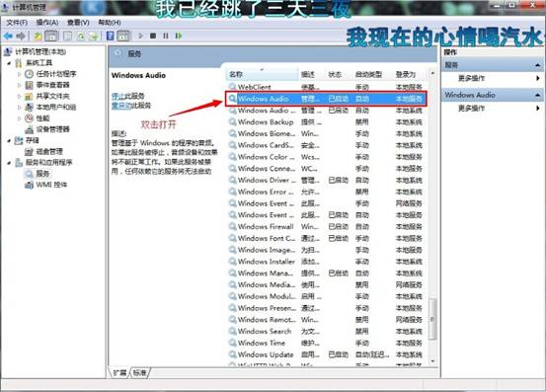Select the Windows Search service row
The width and height of the screenshot is (546, 392).
click(x=327, y=332)
